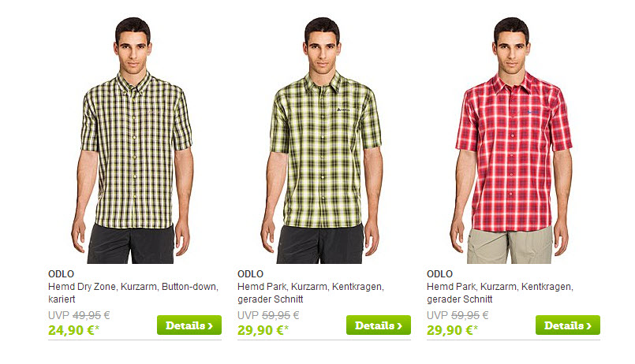The height and width of the screenshot is (364, 635).
Task: Click the red shirt's 29,90 € price
Action: coord(452,330)
